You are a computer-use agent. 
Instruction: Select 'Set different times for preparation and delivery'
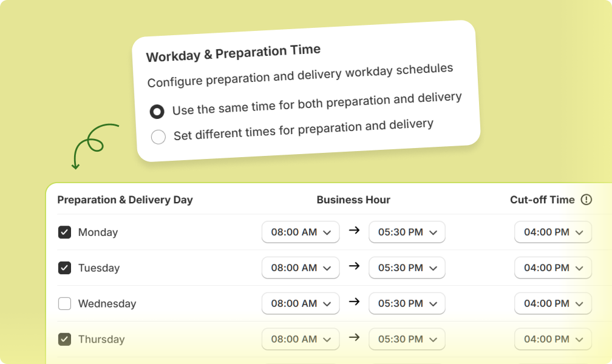pyautogui.click(x=158, y=137)
